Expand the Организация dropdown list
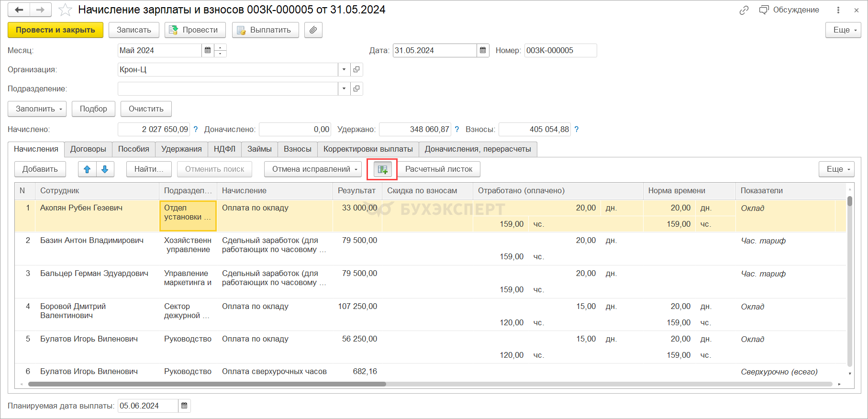868x419 pixels. click(x=344, y=70)
